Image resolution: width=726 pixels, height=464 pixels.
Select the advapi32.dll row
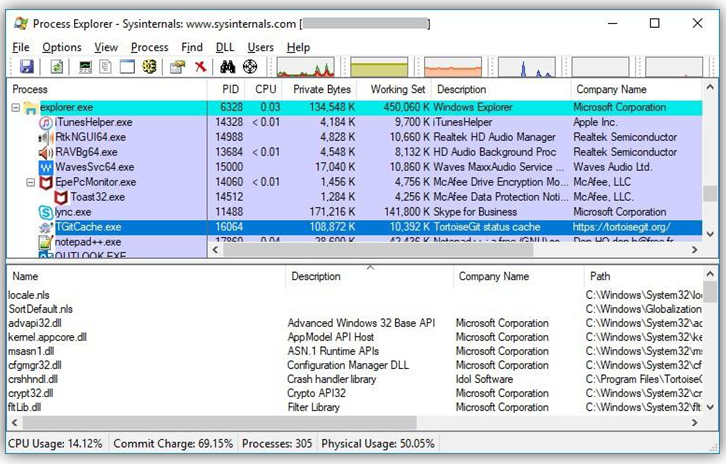tap(355, 323)
